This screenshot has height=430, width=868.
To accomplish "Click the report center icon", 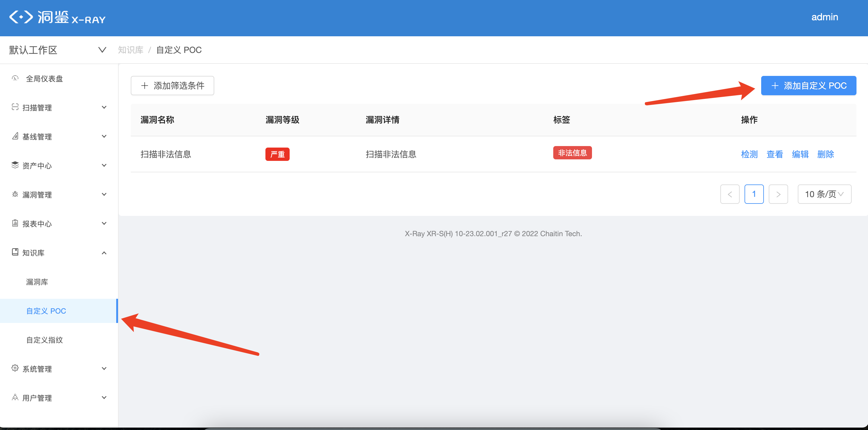I will (x=15, y=223).
